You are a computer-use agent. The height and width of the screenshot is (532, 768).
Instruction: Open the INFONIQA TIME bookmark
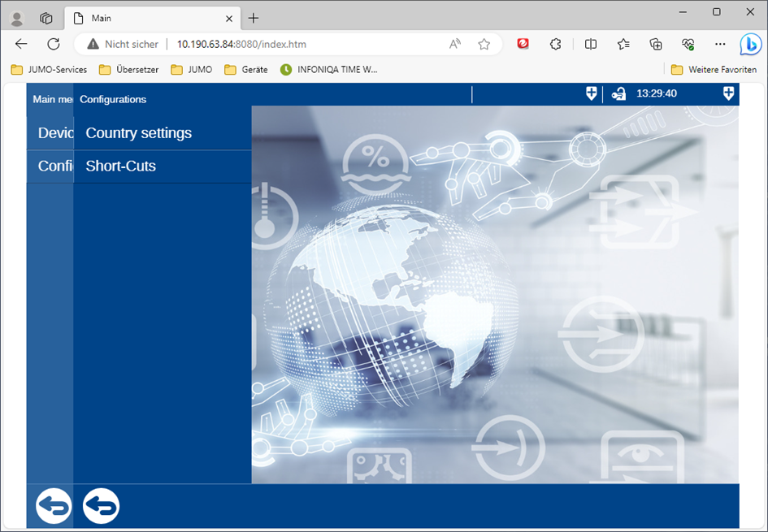(x=329, y=70)
